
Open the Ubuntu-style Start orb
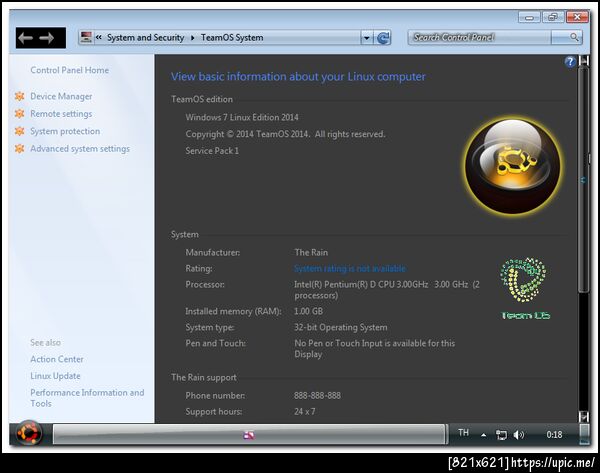[28, 433]
